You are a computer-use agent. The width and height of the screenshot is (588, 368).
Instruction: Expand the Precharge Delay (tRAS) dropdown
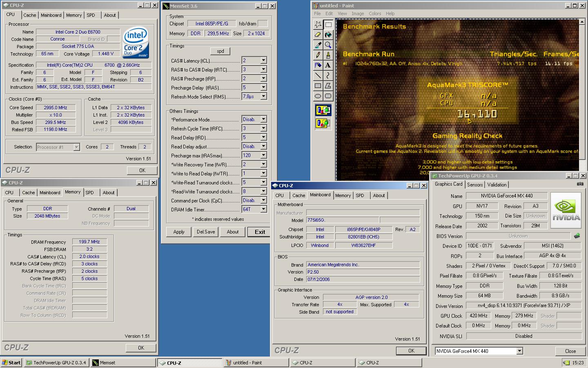(x=263, y=88)
